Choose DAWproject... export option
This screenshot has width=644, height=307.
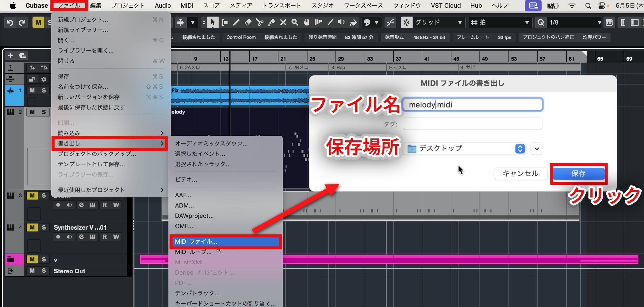[225, 216]
